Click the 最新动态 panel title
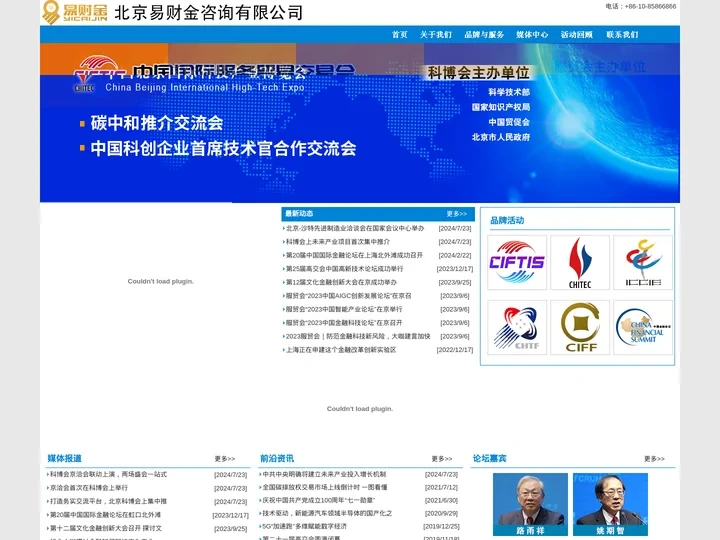 pos(299,214)
